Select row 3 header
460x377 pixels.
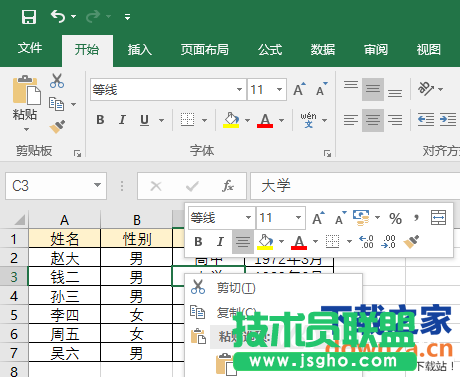14,276
